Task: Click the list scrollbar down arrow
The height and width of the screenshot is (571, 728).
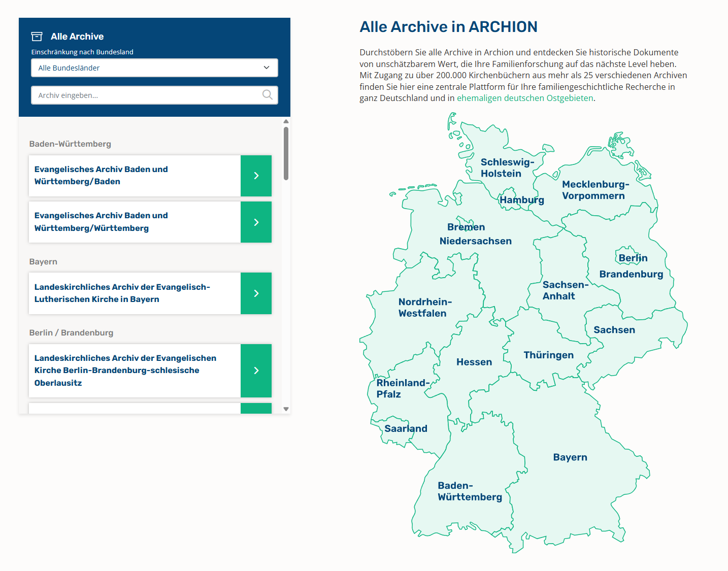Action: [x=286, y=409]
